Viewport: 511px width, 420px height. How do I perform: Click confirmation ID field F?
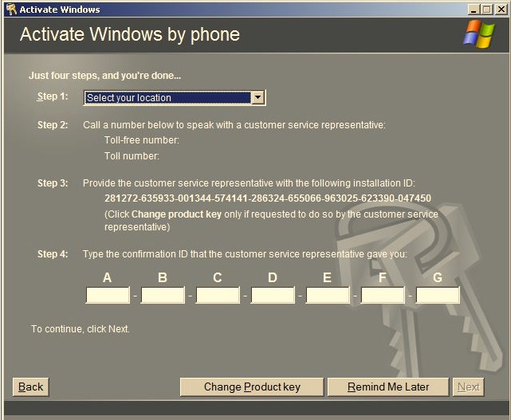pos(383,295)
